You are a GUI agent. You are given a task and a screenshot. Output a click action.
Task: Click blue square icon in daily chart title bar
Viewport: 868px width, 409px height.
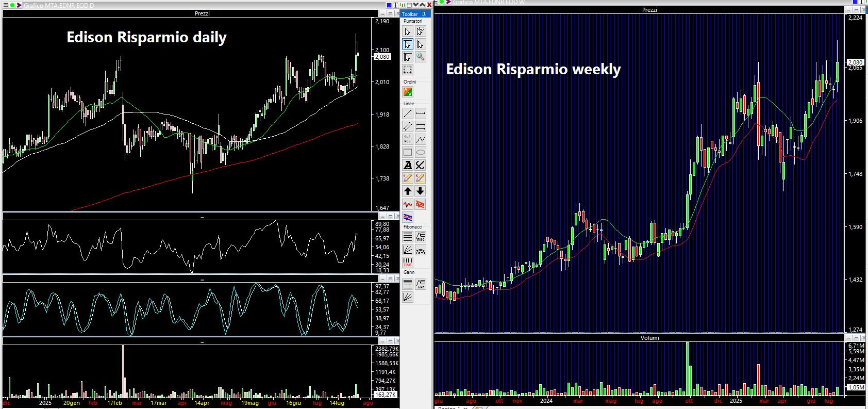click(x=390, y=5)
